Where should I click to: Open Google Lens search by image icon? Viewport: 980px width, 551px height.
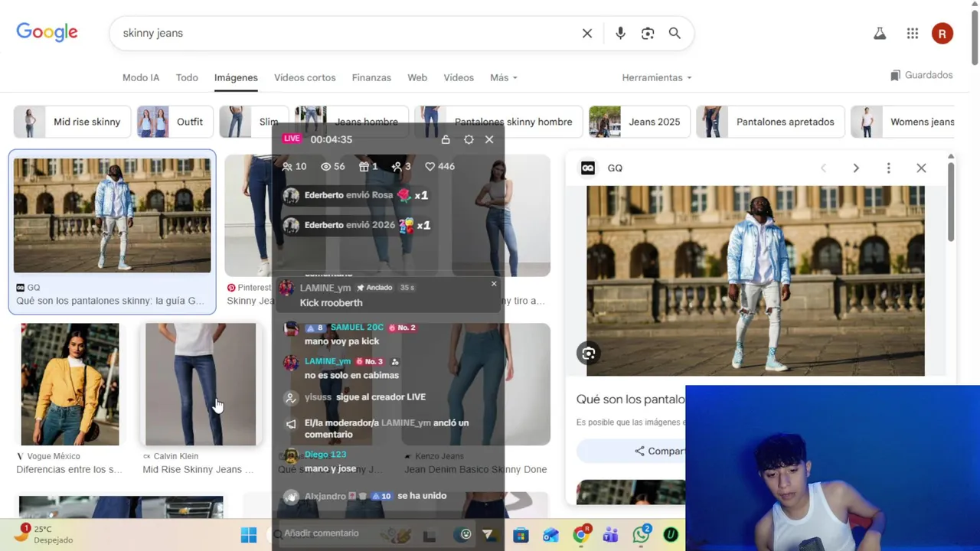coord(648,34)
